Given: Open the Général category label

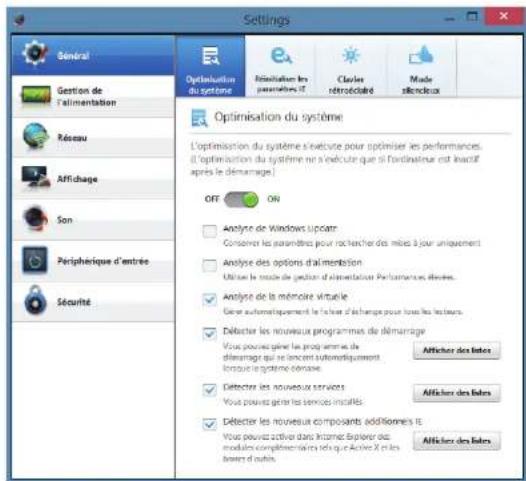Looking at the screenshot, I should tap(73, 56).
